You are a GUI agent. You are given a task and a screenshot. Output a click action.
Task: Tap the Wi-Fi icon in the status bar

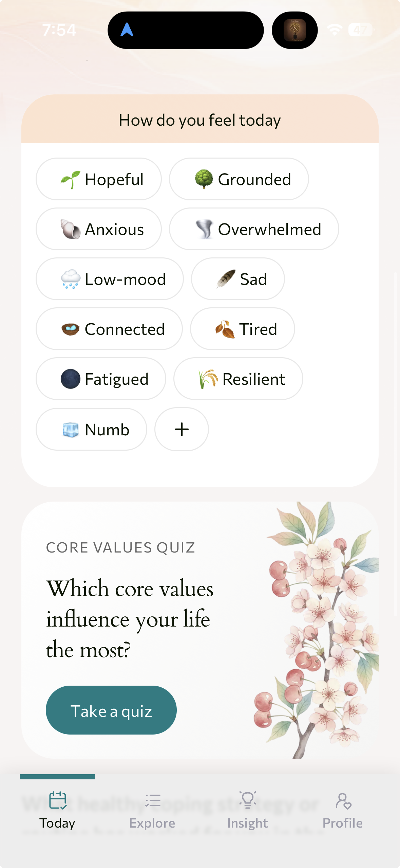tap(334, 30)
